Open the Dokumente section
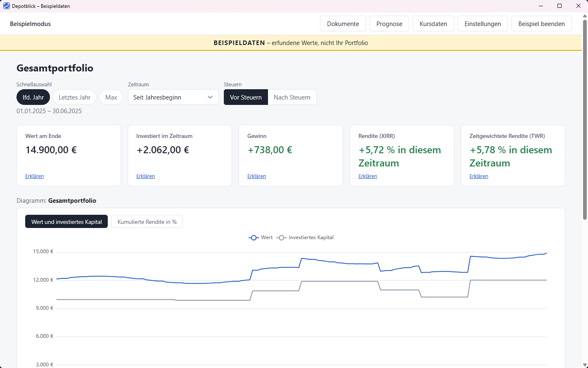Viewport: 588px width, 368px height. 343,24
